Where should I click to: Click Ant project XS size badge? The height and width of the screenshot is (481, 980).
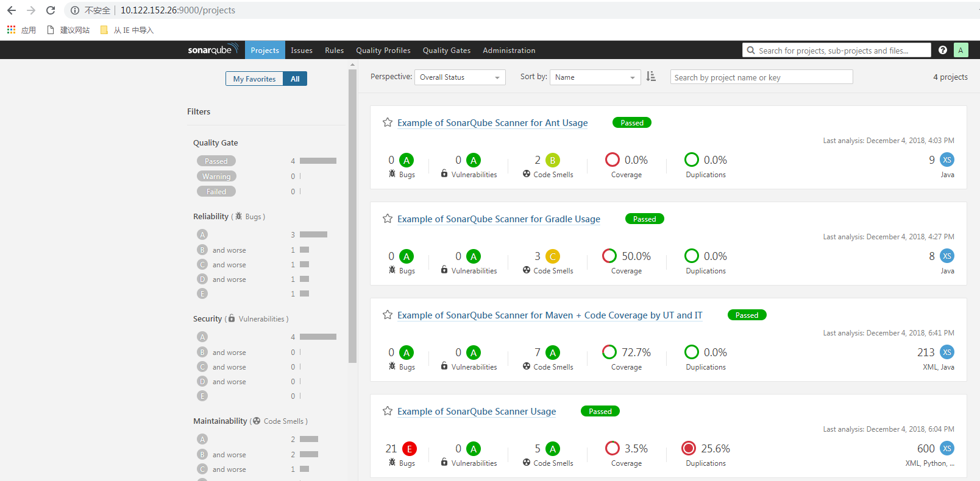(x=947, y=160)
